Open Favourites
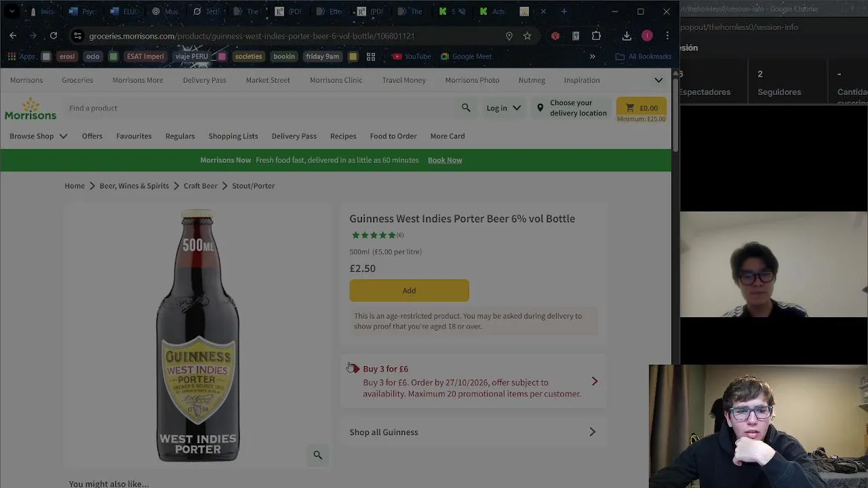The image size is (868, 488). [134, 136]
